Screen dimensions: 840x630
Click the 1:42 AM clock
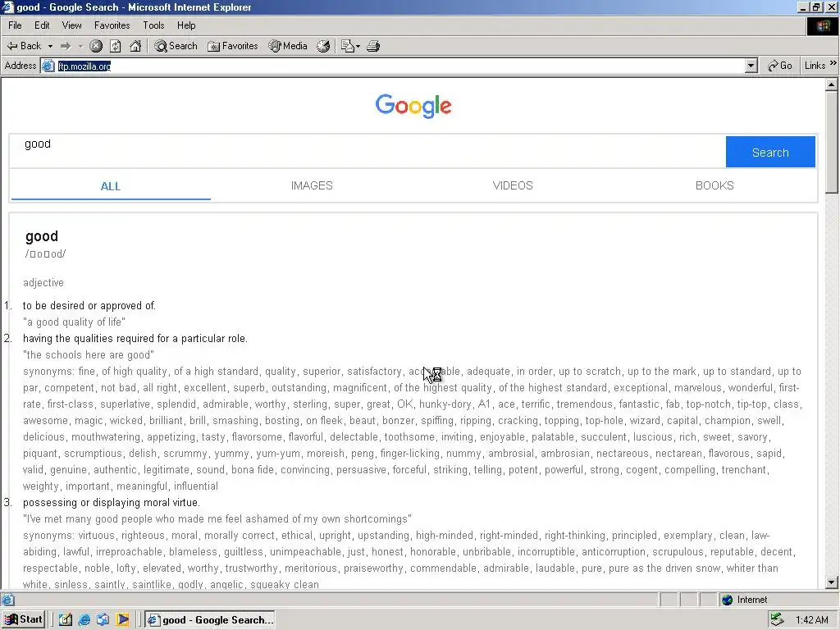[811, 620]
